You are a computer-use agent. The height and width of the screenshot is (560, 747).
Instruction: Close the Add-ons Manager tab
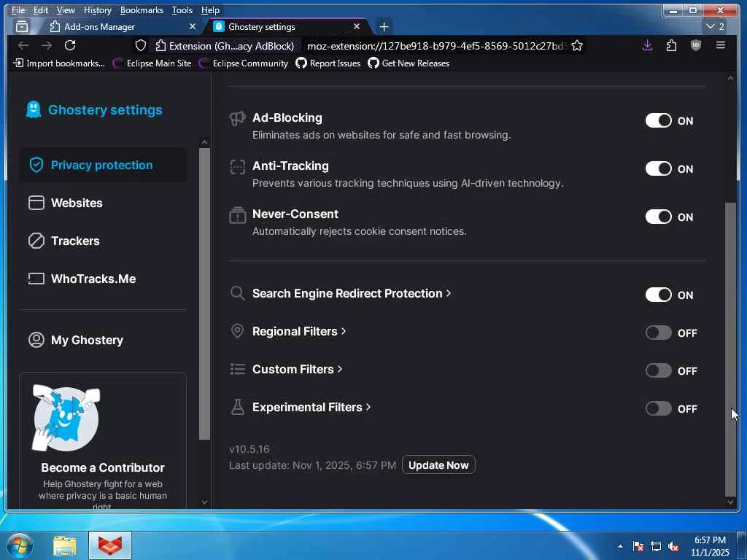click(193, 27)
